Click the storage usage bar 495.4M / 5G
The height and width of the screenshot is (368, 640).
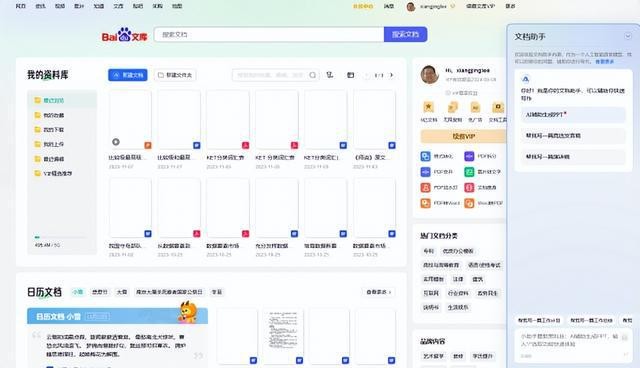60,237
